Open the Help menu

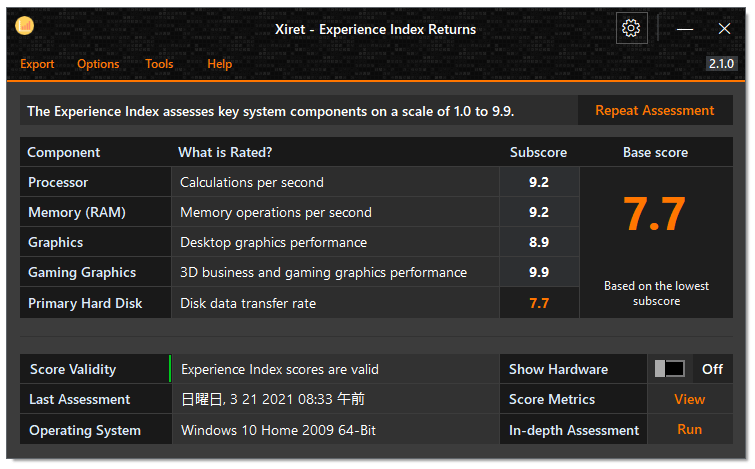(x=220, y=64)
